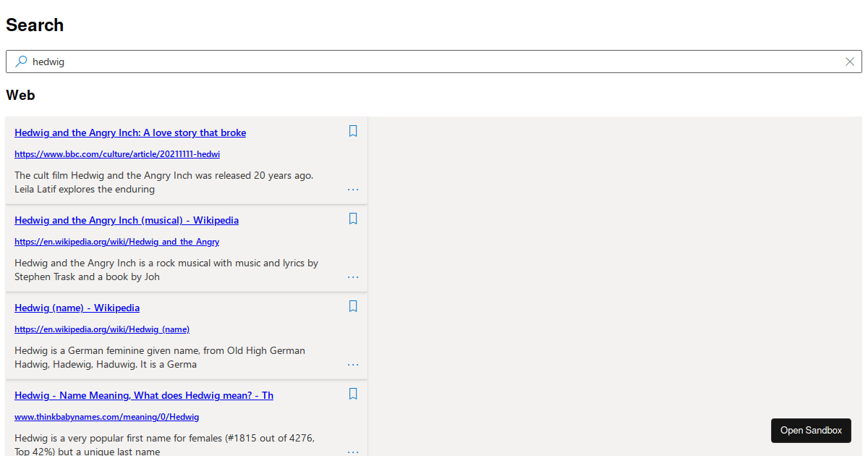Open 'Hedwig (name) - Wikipedia' title link
Screen dimensions: 868x456
point(77,308)
